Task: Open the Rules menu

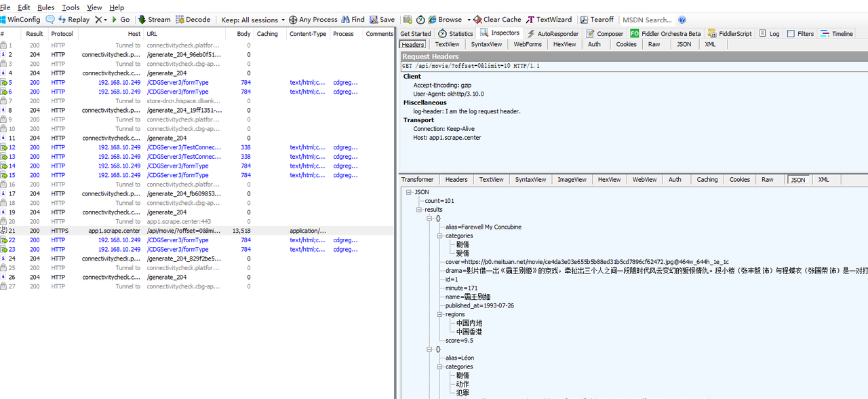Action: coord(45,7)
